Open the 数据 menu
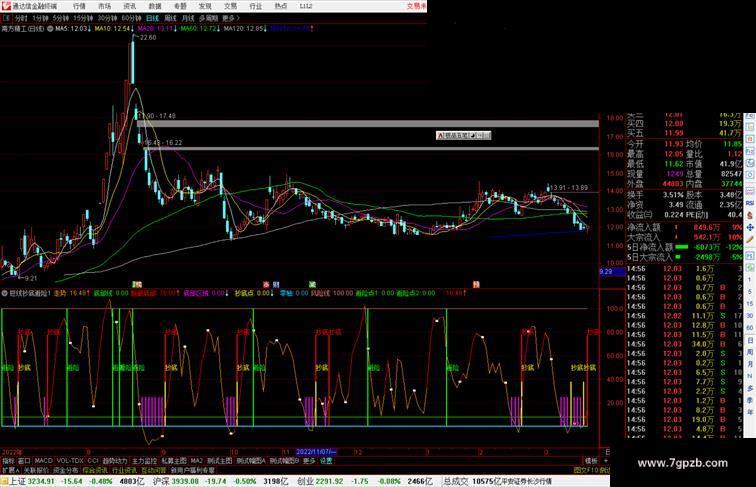Viewport: 756px width, 487px height. coord(155,6)
